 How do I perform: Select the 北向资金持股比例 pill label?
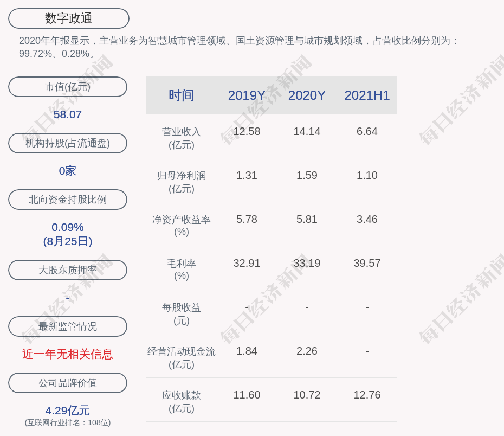[68, 200]
